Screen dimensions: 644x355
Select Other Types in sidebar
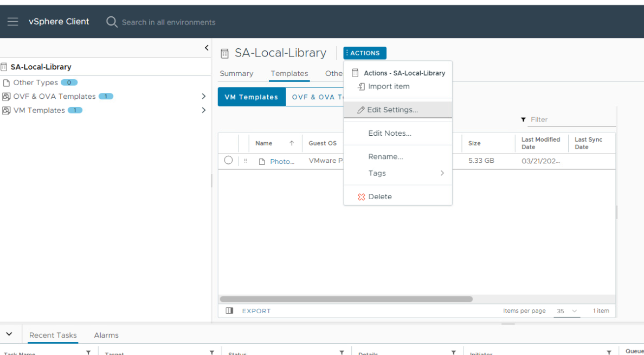(x=35, y=83)
